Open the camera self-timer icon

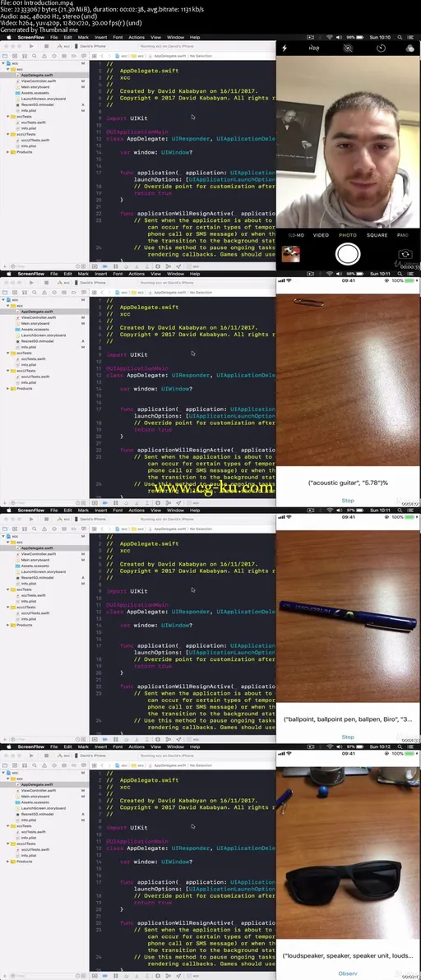click(x=381, y=49)
